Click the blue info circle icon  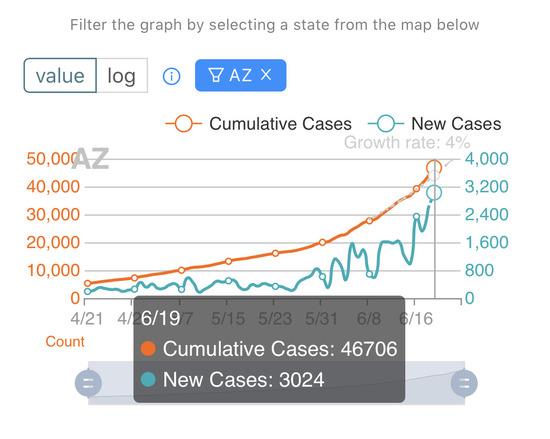tap(172, 76)
